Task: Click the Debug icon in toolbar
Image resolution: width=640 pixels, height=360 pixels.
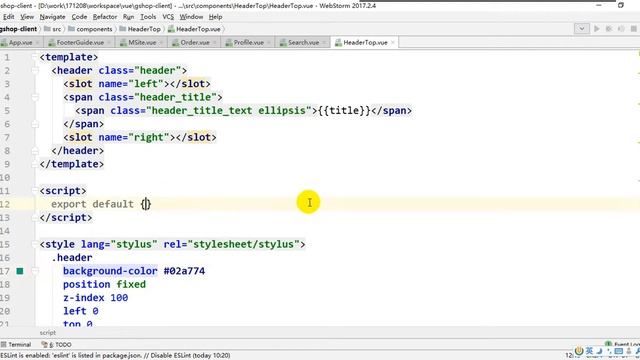Action: click(x=609, y=29)
